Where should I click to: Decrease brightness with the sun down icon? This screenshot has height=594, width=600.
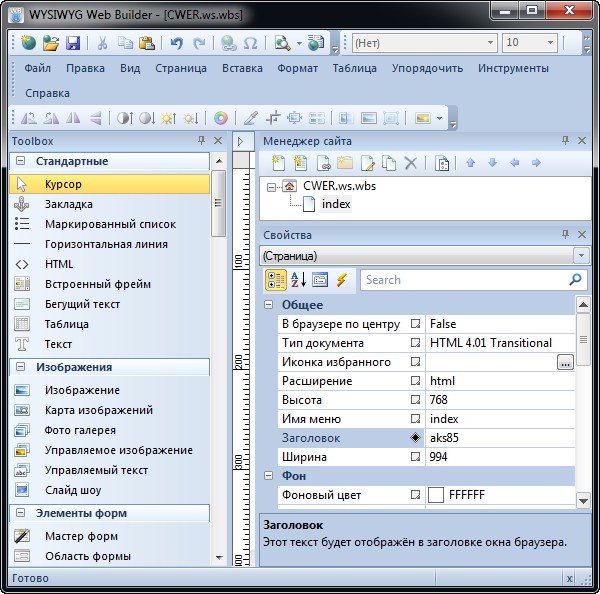coord(191,118)
